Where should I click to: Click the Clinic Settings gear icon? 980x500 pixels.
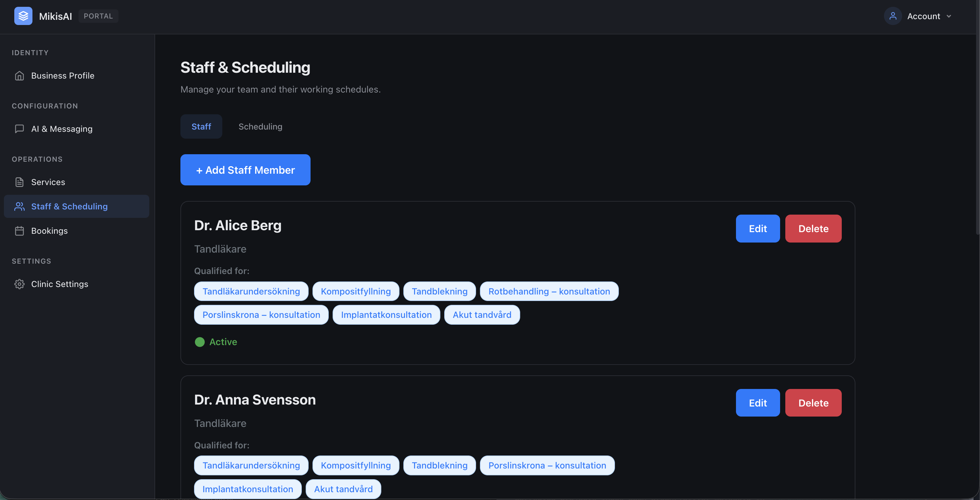[19, 284]
